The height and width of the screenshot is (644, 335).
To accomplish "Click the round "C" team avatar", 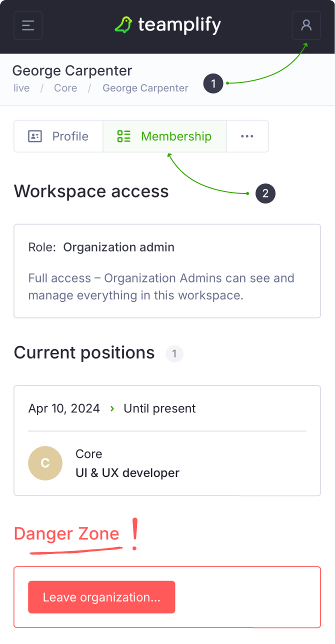I will 45,463.
